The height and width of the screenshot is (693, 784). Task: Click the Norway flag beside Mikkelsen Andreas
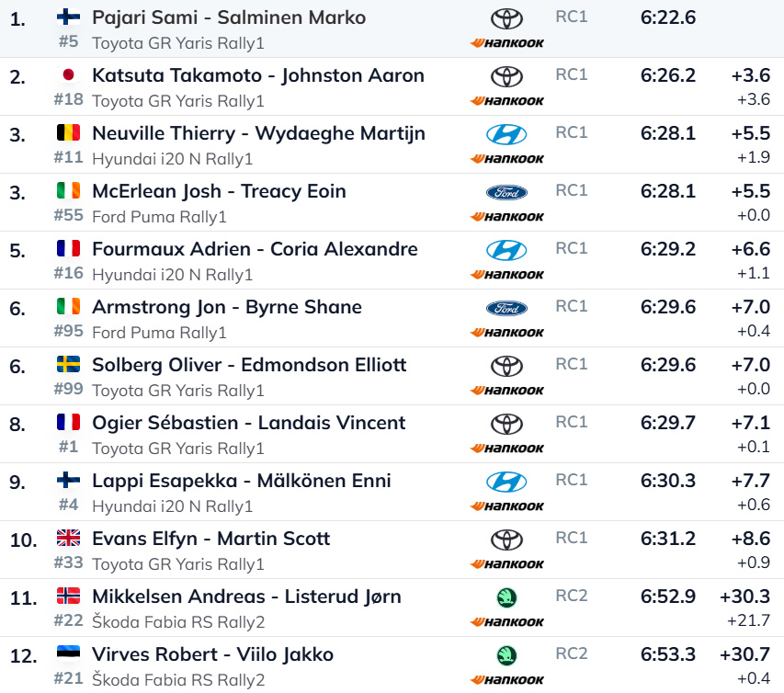68,596
